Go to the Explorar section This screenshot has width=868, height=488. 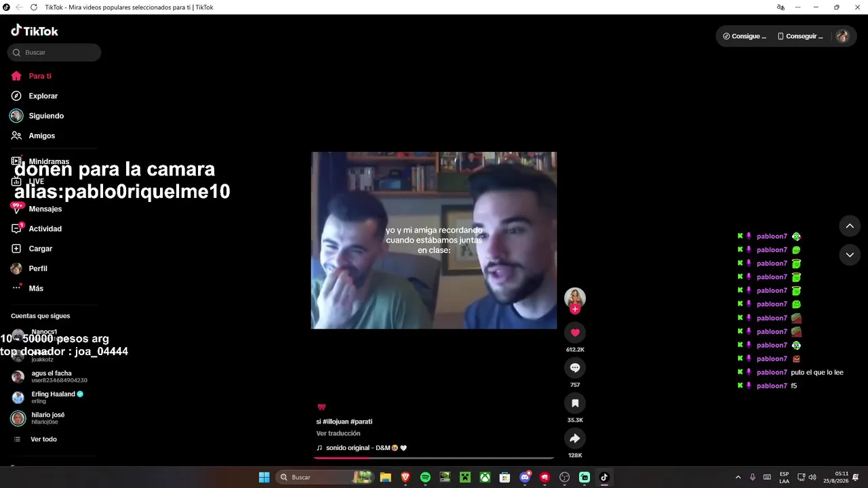34,96
